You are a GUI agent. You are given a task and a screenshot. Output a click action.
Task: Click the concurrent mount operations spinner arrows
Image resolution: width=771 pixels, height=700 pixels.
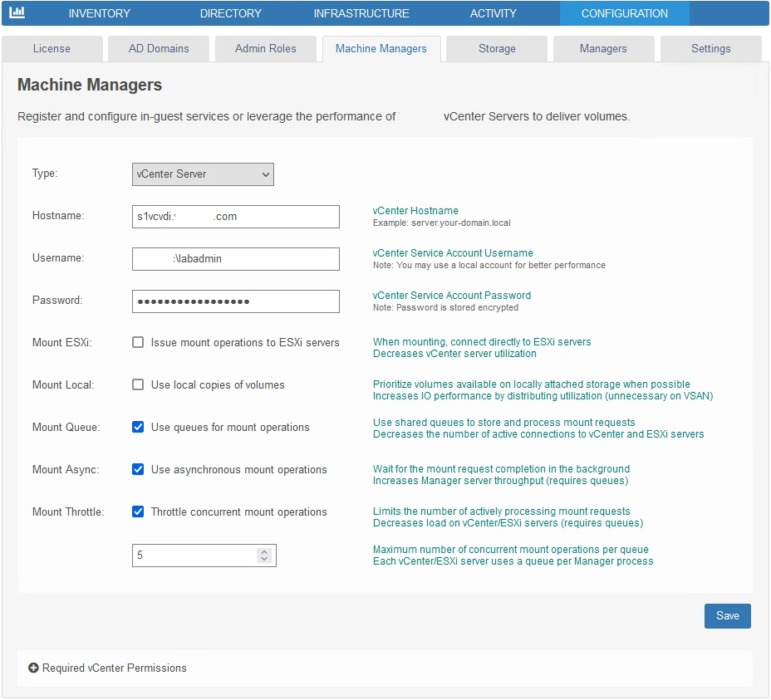click(264, 556)
